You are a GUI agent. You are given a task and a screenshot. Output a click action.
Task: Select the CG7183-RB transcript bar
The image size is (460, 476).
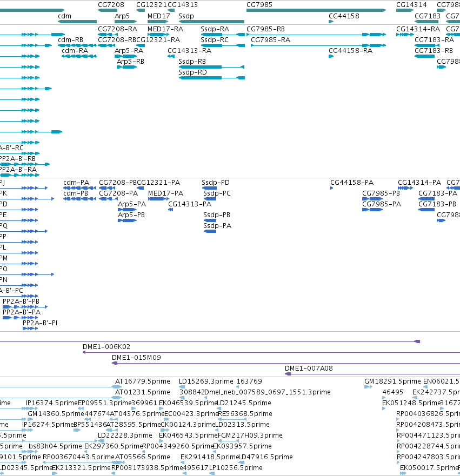(424, 56)
